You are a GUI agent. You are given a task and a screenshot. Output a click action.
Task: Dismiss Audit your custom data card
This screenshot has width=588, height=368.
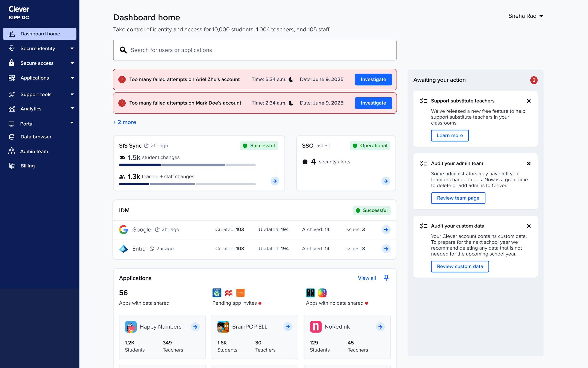[x=528, y=226]
